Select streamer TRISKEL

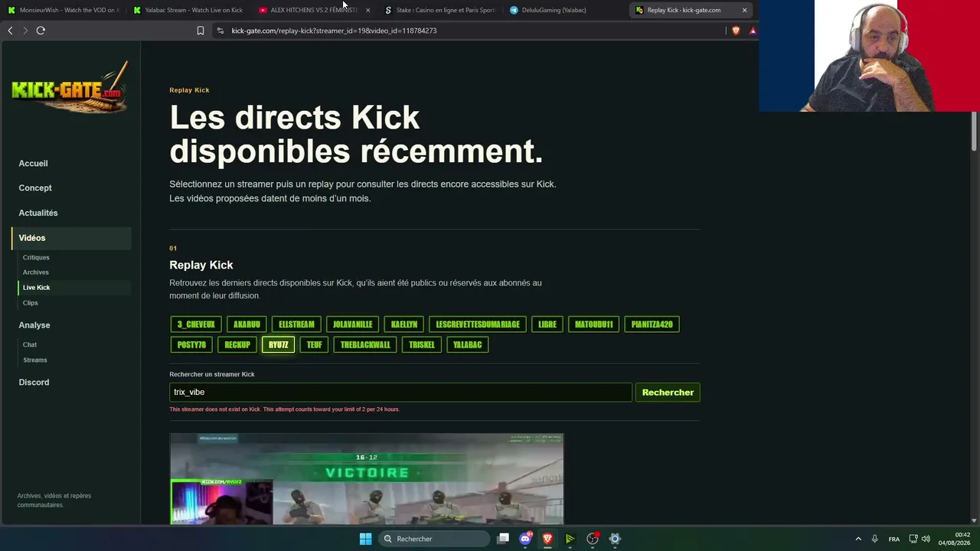point(422,345)
